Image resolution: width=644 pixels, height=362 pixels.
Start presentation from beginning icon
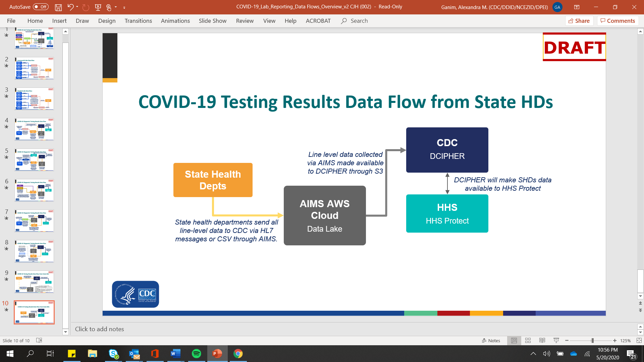pyautogui.click(x=98, y=7)
